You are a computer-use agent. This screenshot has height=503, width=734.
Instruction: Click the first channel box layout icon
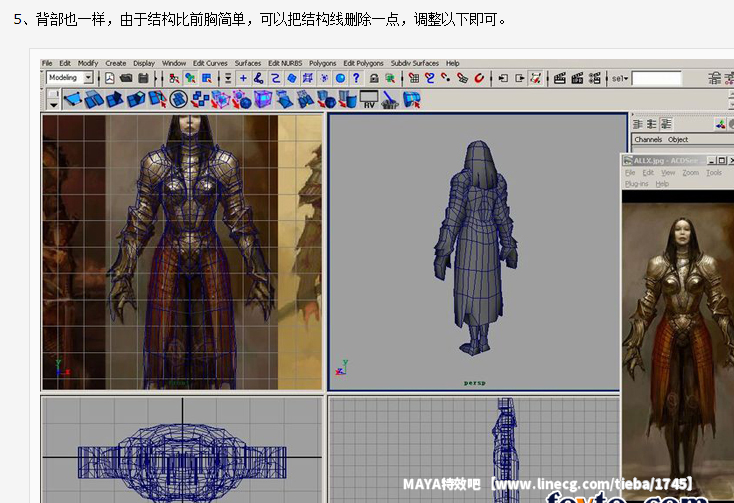(x=638, y=124)
